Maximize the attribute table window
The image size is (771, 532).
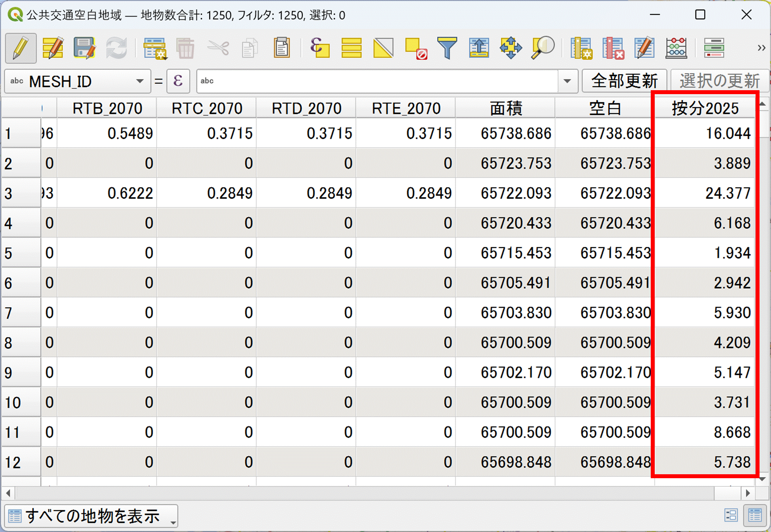pyautogui.click(x=700, y=15)
